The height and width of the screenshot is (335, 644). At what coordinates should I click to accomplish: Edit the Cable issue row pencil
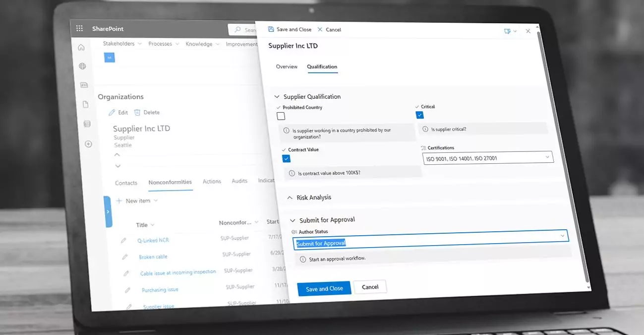point(126,273)
